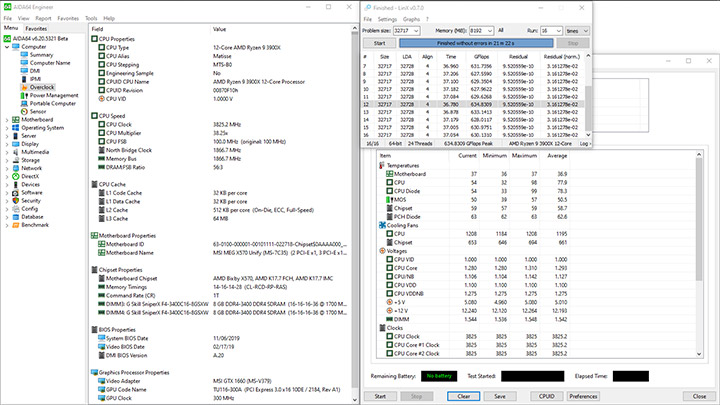
Task: Select the Computer Name tree icon
Action: coord(24,63)
